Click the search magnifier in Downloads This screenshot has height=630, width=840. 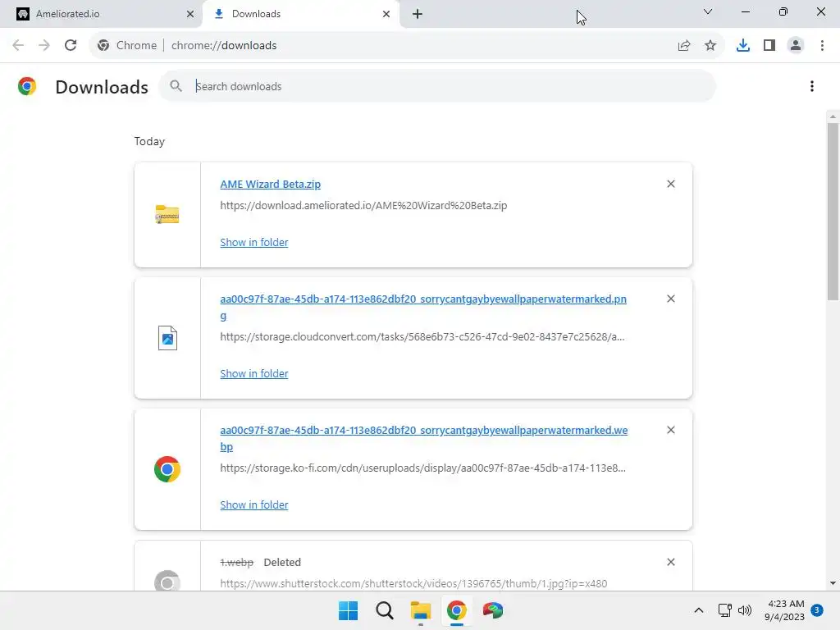click(176, 85)
